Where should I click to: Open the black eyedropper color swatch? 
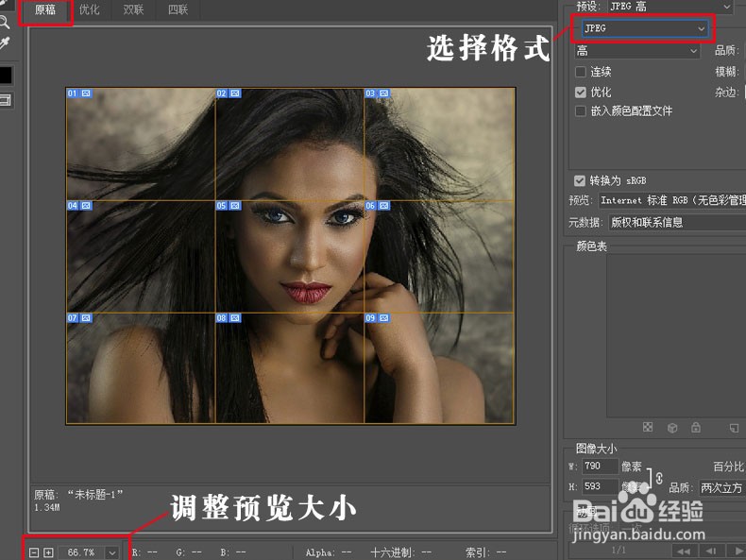pyautogui.click(x=6, y=76)
